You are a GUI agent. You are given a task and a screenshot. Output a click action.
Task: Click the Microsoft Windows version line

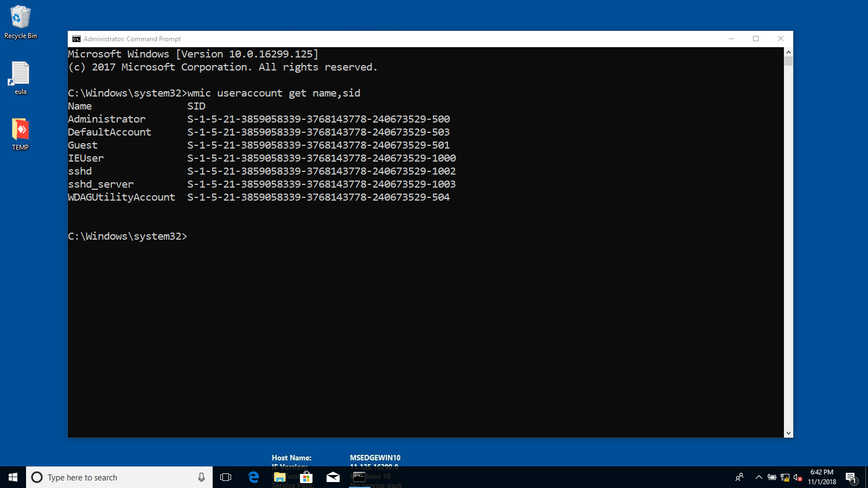(x=193, y=54)
